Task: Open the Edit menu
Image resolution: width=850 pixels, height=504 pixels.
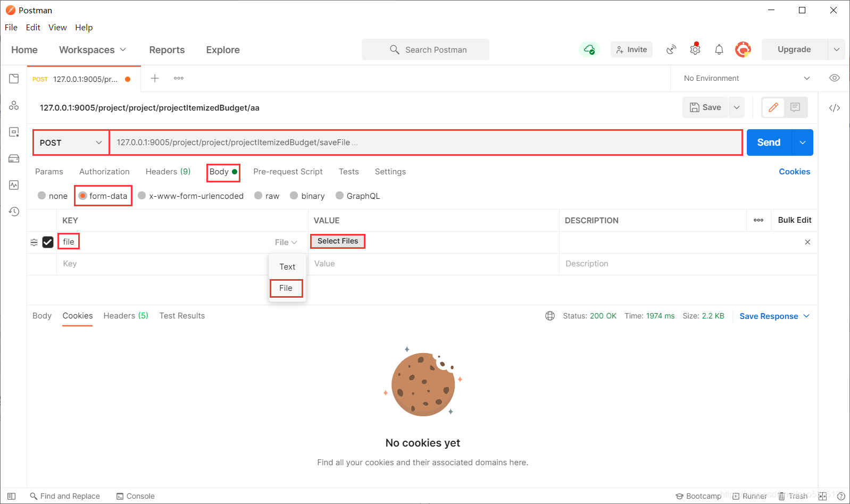Action: point(33,27)
